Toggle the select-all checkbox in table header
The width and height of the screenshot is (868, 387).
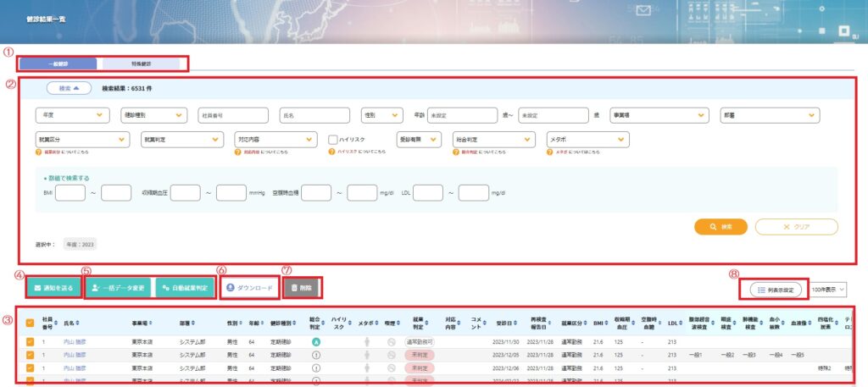click(31, 323)
